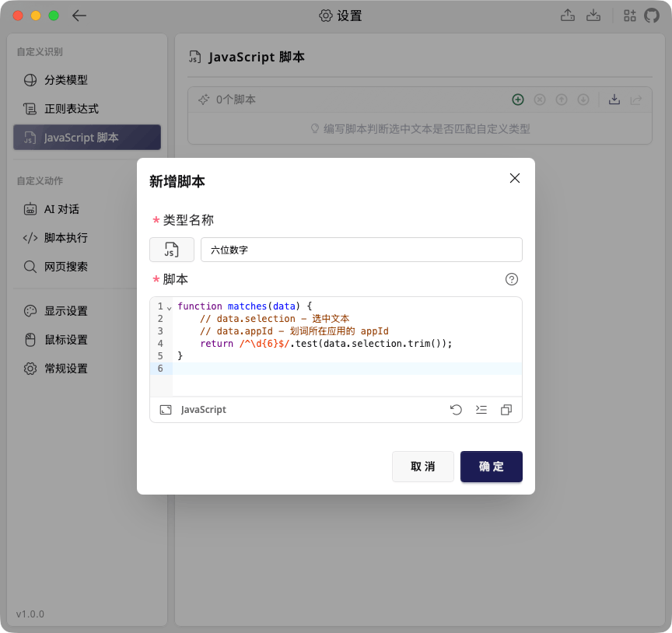Click the 取消 button

click(x=423, y=467)
